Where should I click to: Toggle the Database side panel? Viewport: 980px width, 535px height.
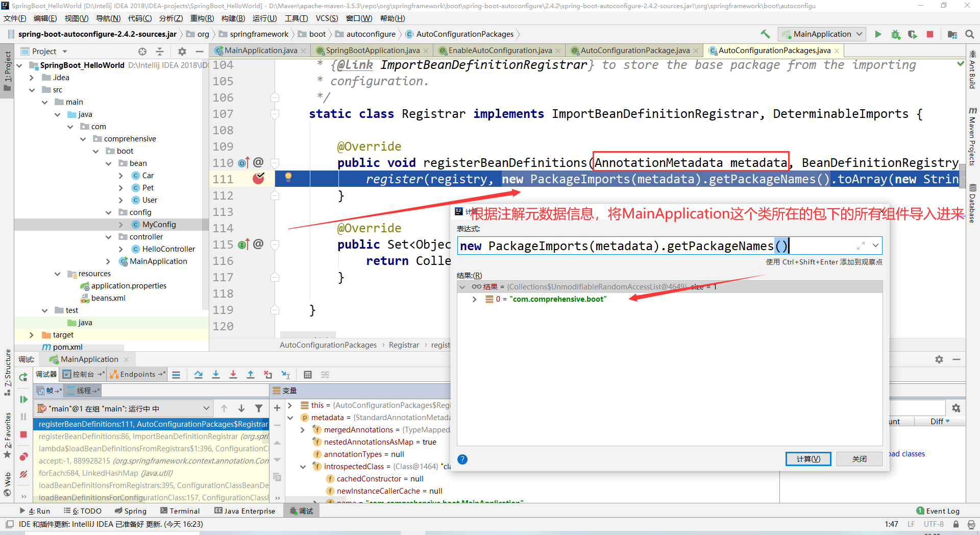pos(973,203)
